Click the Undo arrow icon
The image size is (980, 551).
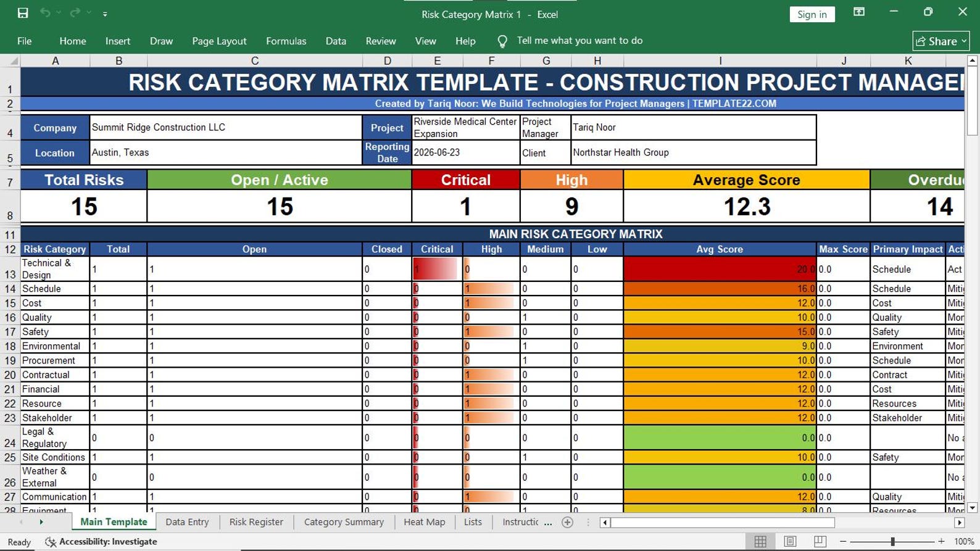point(45,13)
